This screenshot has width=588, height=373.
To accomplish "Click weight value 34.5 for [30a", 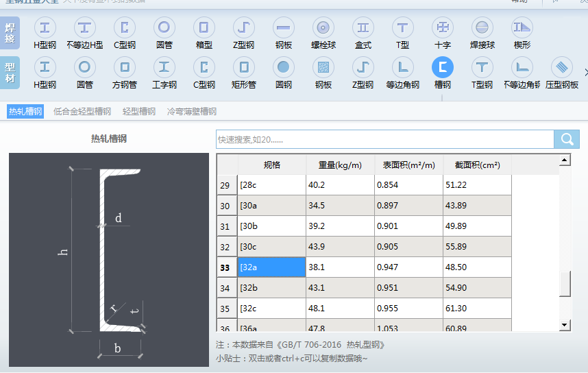I will [x=340, y=206].
